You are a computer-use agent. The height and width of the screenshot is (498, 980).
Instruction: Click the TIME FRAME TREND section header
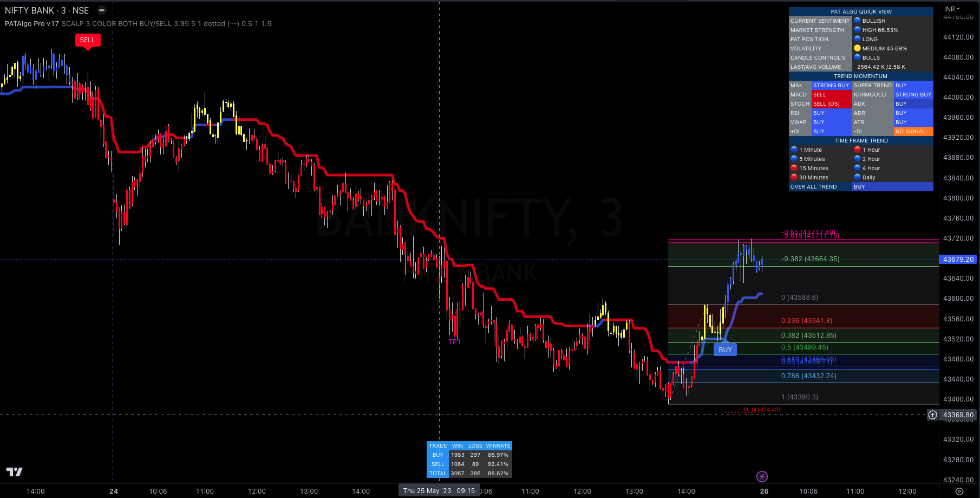(861, 141)
